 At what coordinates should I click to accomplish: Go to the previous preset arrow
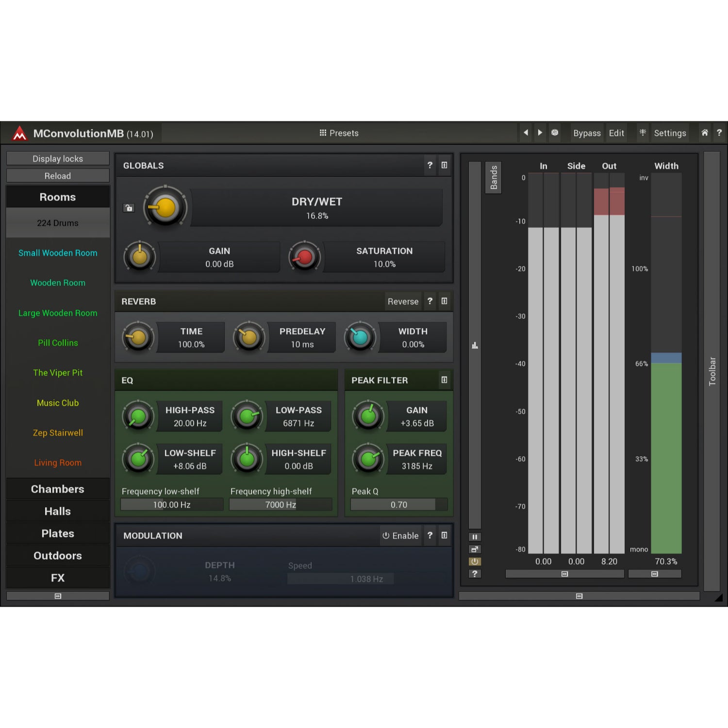[x=526, y=132]
